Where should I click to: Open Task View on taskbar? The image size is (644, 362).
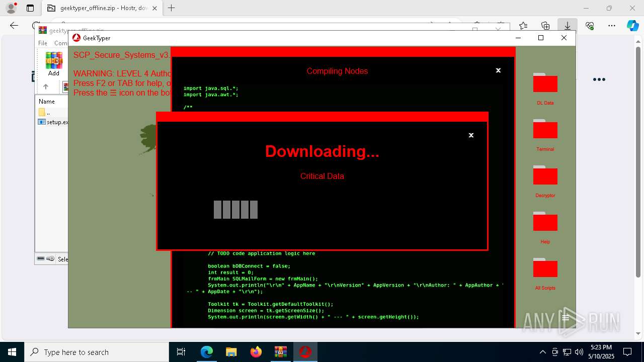click(x=181, y=352)
